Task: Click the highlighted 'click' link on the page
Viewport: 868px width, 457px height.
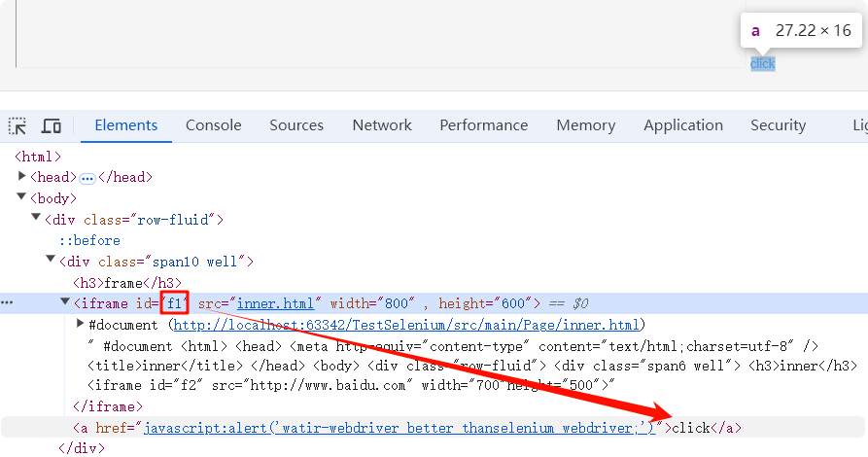Action: pos(762,64)
